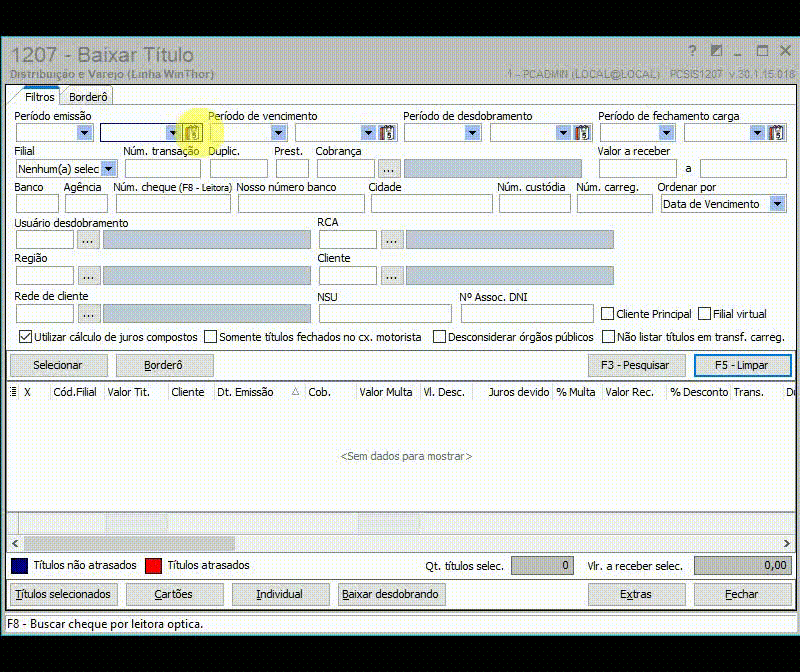Focus the Nosso número banco field

click(301, 204)
